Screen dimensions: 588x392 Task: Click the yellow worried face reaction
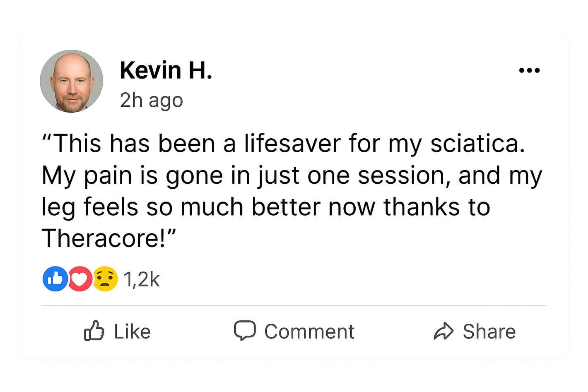(x=105, y=279)
